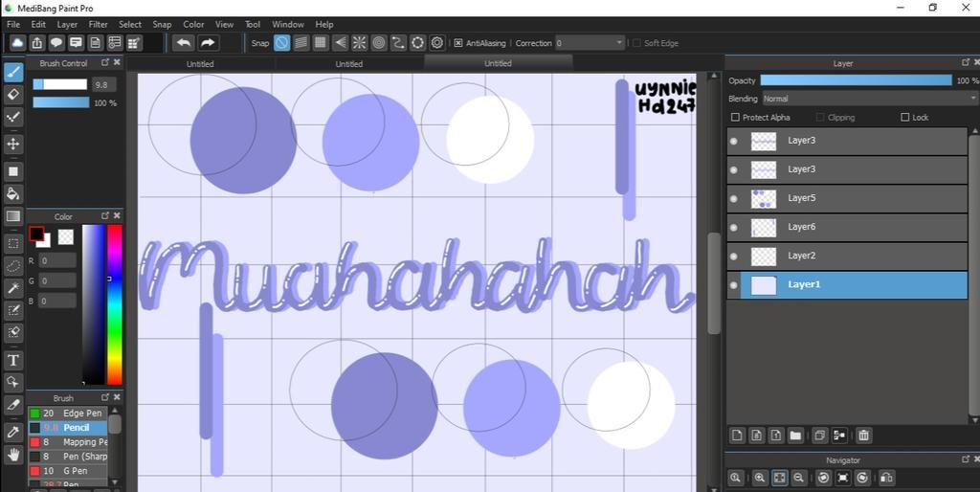Hide Layer5 using its visibility dot
This screenshot has height=492, width=980.
pyautogui.click(x=734, y=199)
